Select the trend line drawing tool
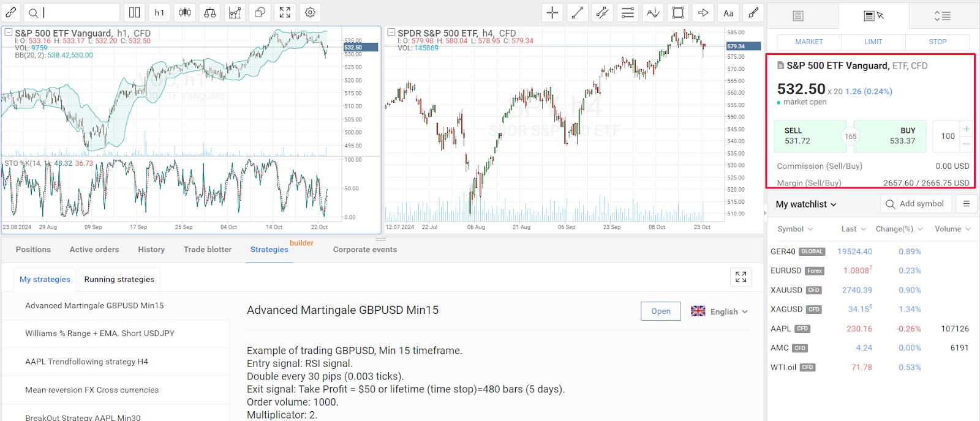This screenshot has height=421, width=980. [578, 13]
